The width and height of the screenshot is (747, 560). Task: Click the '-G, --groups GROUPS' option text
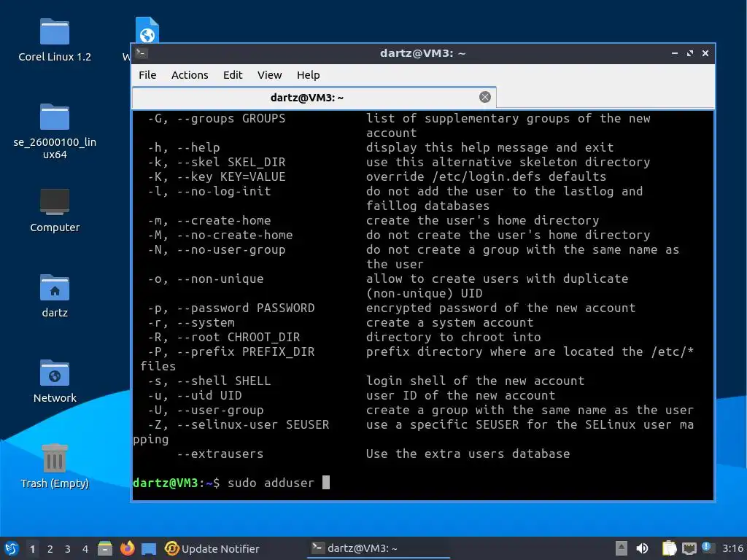pos(216,119)
